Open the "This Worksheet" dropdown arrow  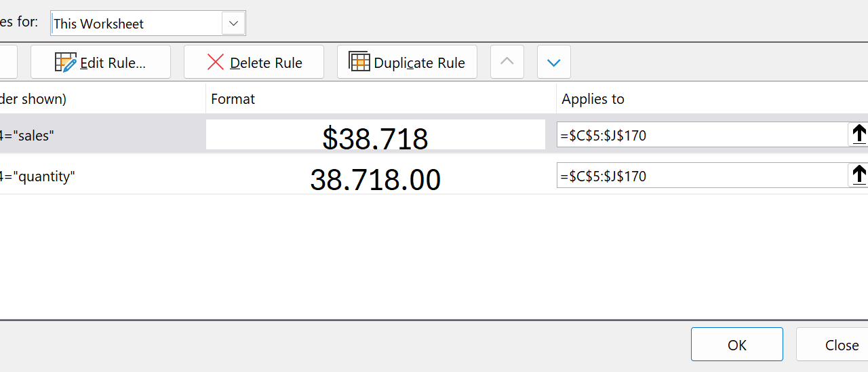tap(233, 23)
